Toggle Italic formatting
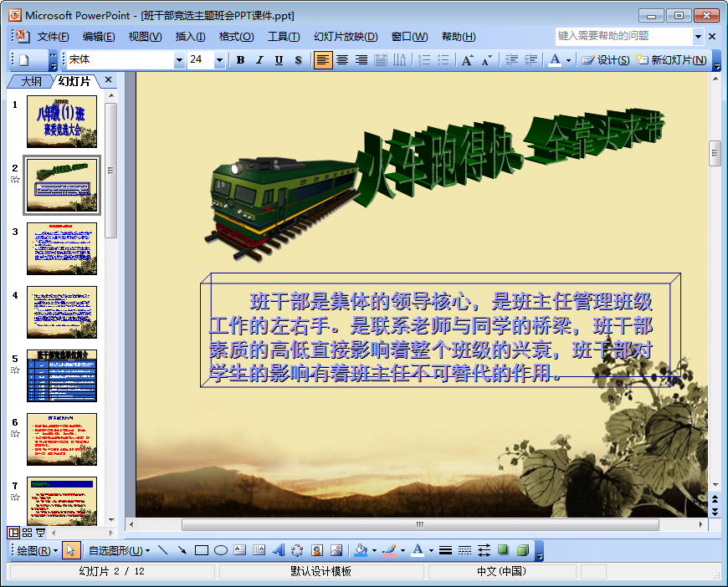Screen dimensions: 728x587 [x=259, y=60]
